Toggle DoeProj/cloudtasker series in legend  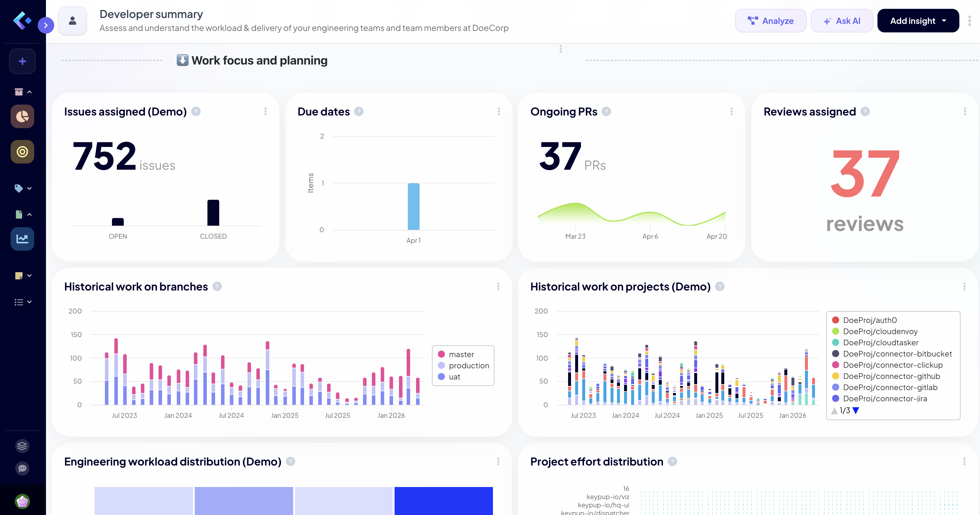(x=875, y=343)
